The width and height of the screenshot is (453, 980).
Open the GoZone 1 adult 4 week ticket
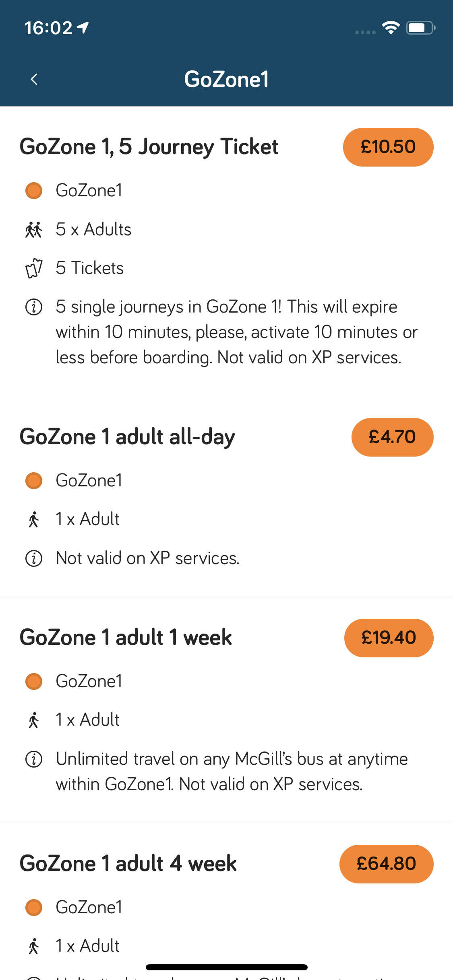tap(128, 864)
